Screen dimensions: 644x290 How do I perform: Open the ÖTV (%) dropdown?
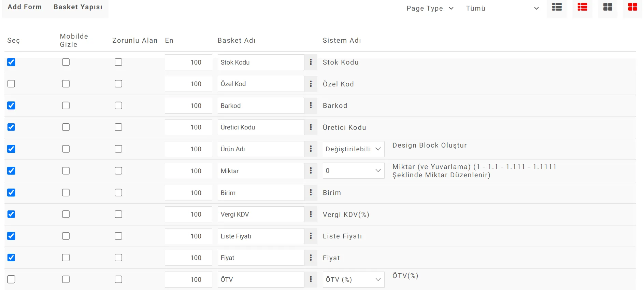pos(354,279)
